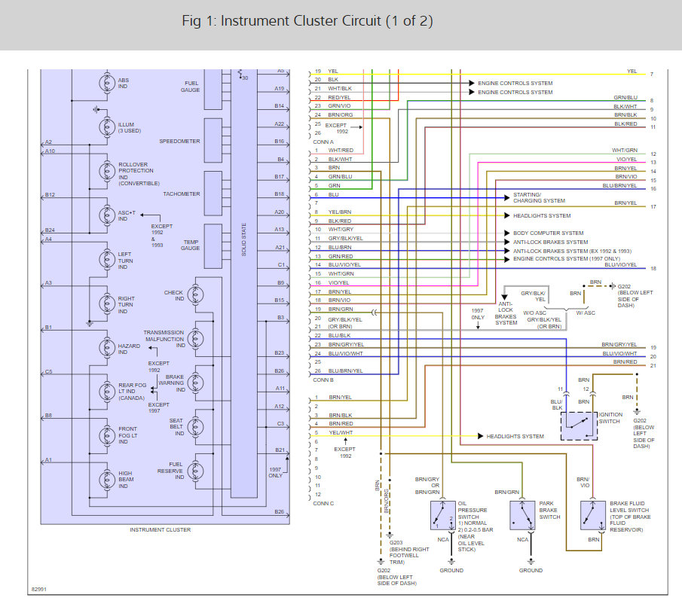Click the Brake Fluid Level Switch symbol
The height and width of the screenshot is (616, 682).
[593, 515]
